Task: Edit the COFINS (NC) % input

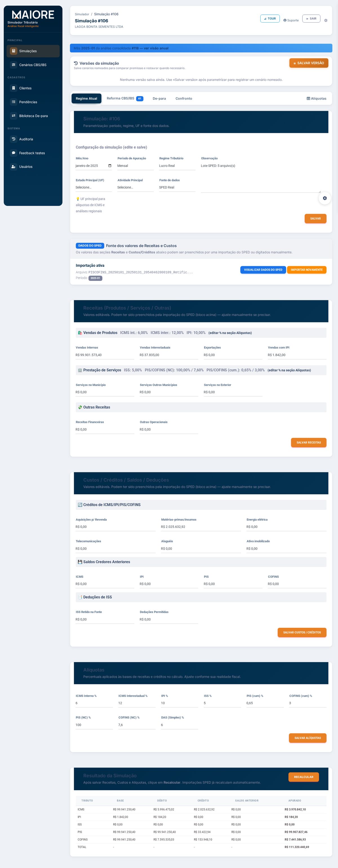Action: (137, 725)
